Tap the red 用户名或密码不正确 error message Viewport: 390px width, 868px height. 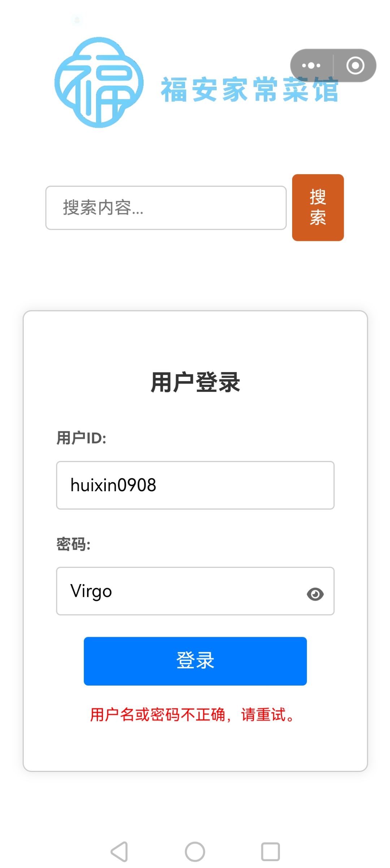click(192, 714)
